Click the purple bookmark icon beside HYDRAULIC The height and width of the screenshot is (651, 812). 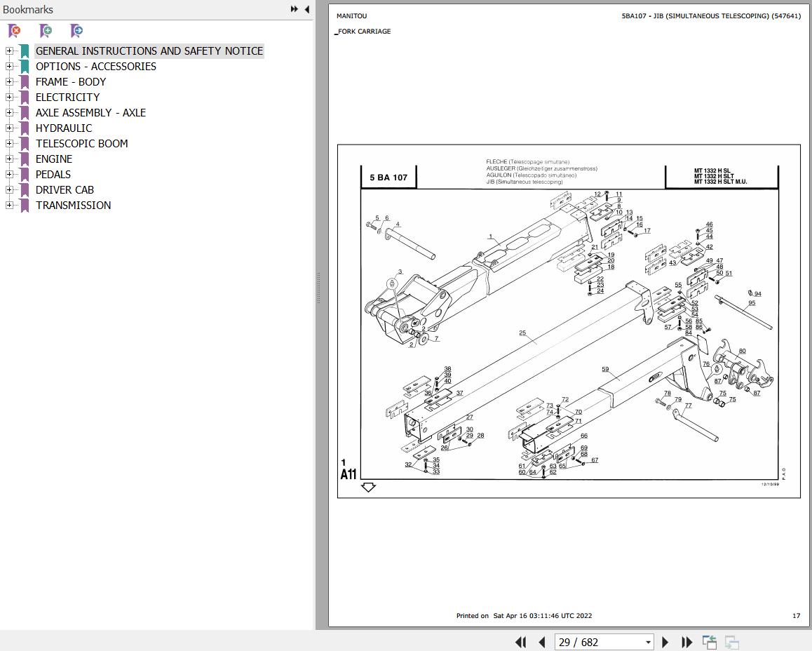click(x=25, y=128)
